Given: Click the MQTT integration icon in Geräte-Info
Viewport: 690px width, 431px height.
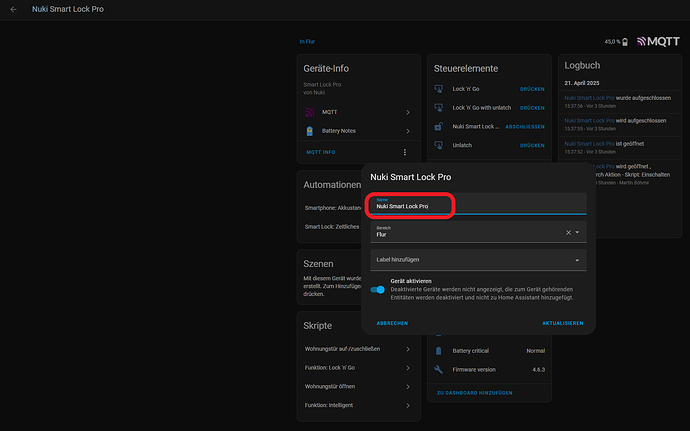Looking at the screenshot, I should pos(310,112).
